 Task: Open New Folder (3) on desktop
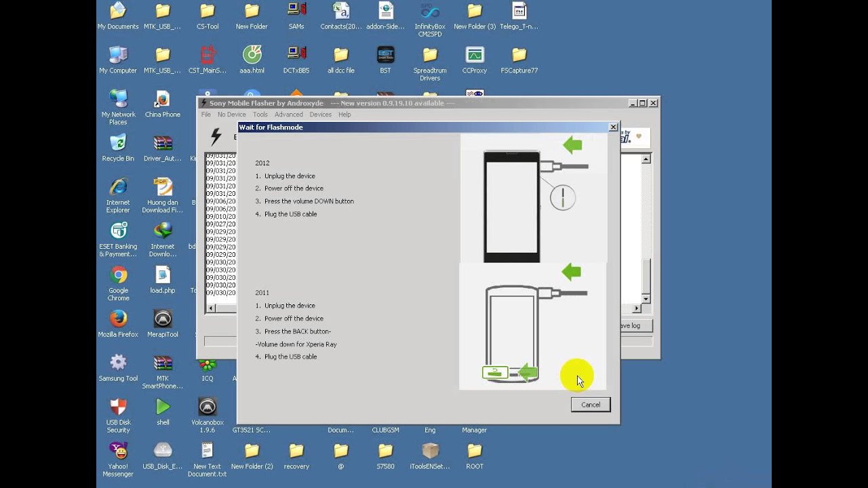click(x=475, y=16)
